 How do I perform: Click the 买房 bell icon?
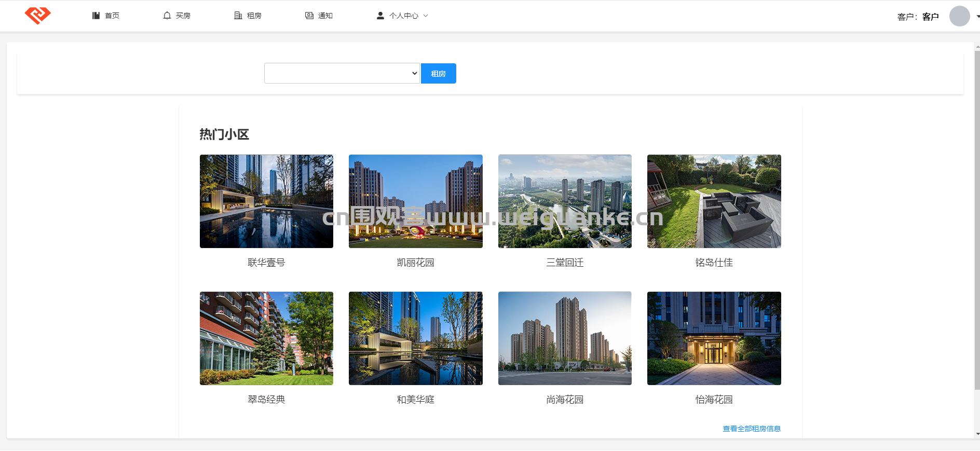tap(167, 16)
